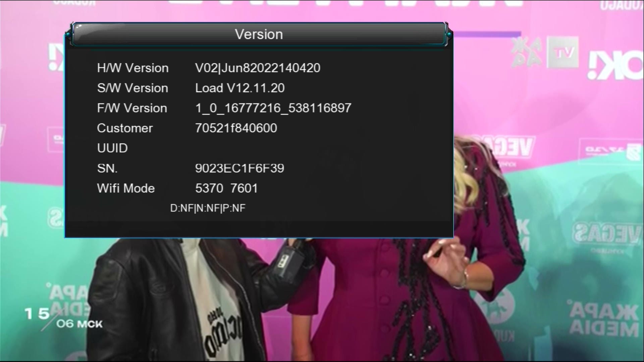Click the D:NF|N:NF|P:NF status line
This screenshot has height=362, width=644.
[x=208, y=208]
